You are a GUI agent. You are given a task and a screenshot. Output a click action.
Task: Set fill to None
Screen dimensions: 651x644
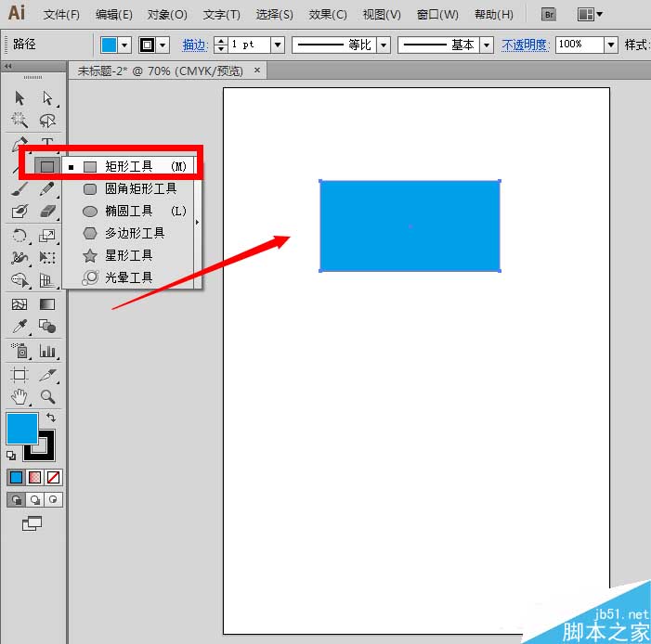tap(53, 478)
